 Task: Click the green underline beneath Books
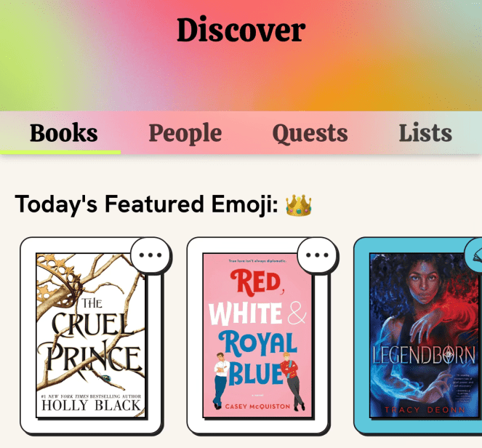[x=60, y=152]
